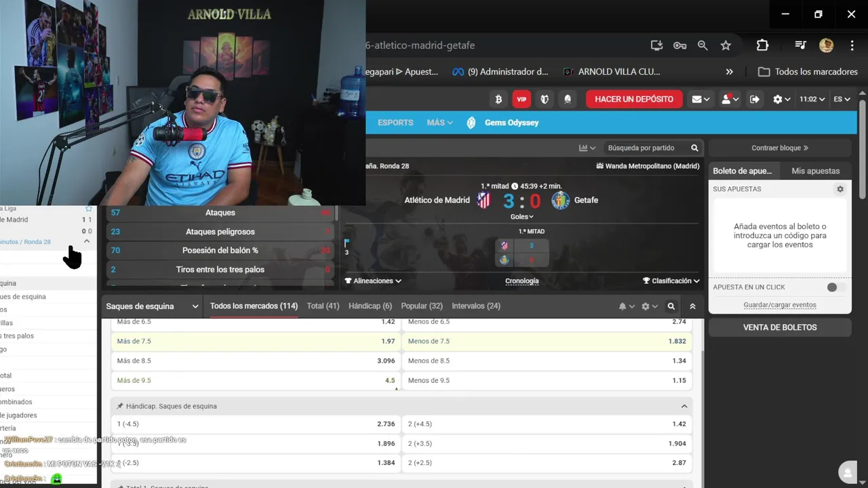
Task: Open the red VIP badge
Action: pyautogui.click(x=521, y=99)
